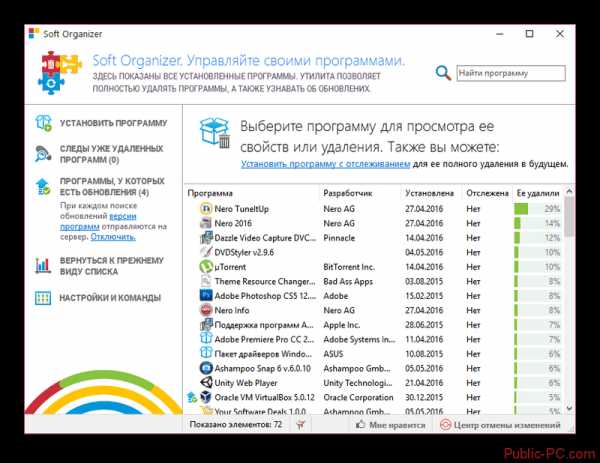Open УСТАНОВИТЬ ПРОГРАММУ in sidebar
Viewport: 600px width, 463px height.
click(x=113, y=123)
